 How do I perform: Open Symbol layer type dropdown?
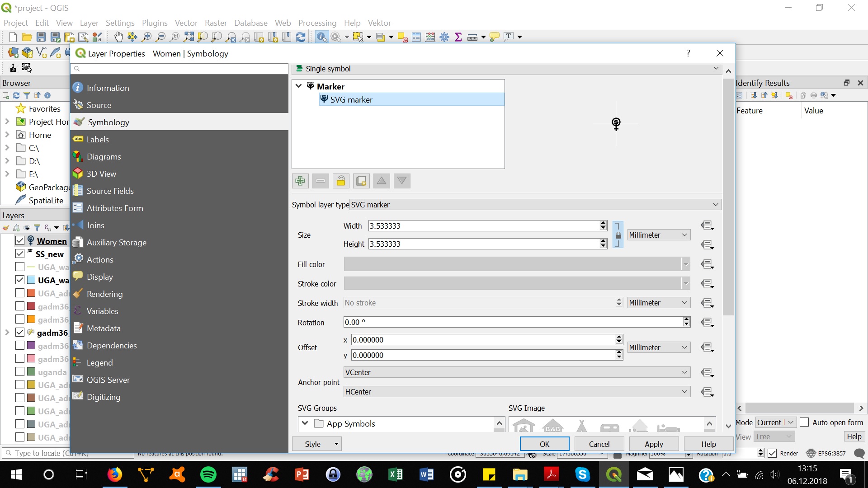click(535, 205)
